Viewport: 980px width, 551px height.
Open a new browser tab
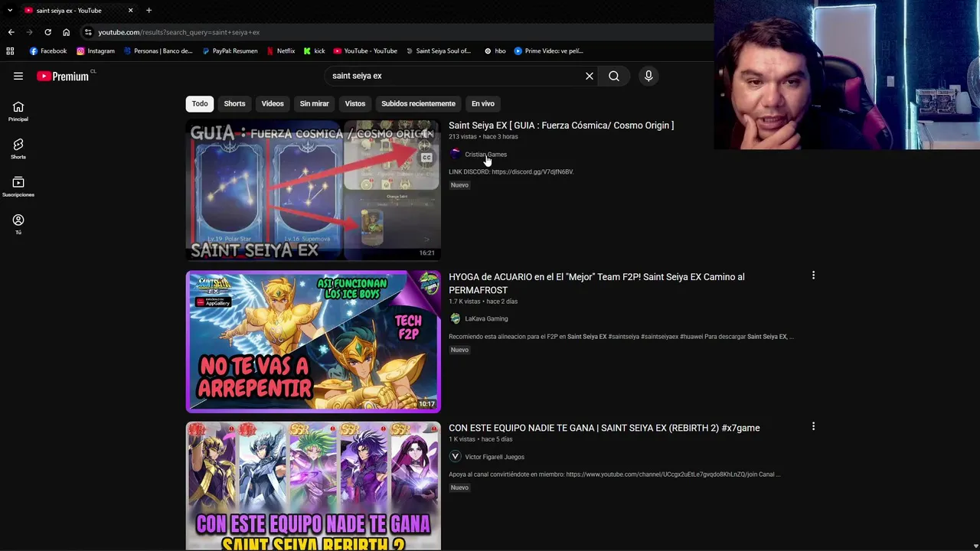(149, 10)
